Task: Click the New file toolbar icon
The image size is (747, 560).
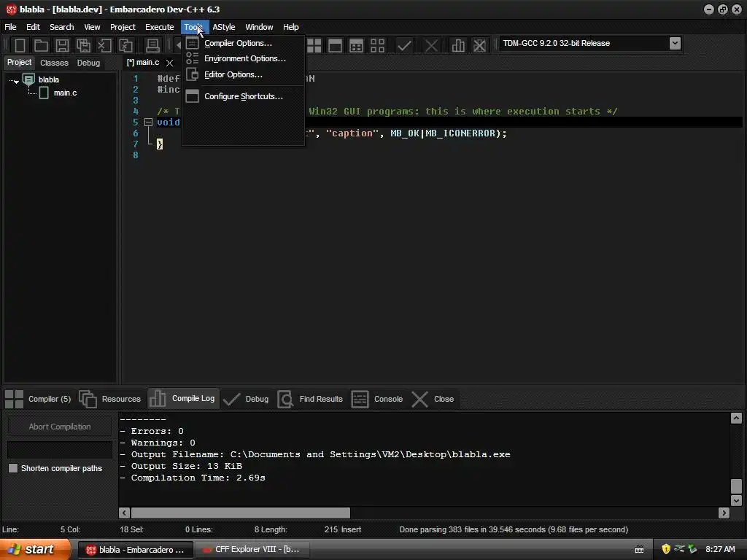Action: pos(20,46)
